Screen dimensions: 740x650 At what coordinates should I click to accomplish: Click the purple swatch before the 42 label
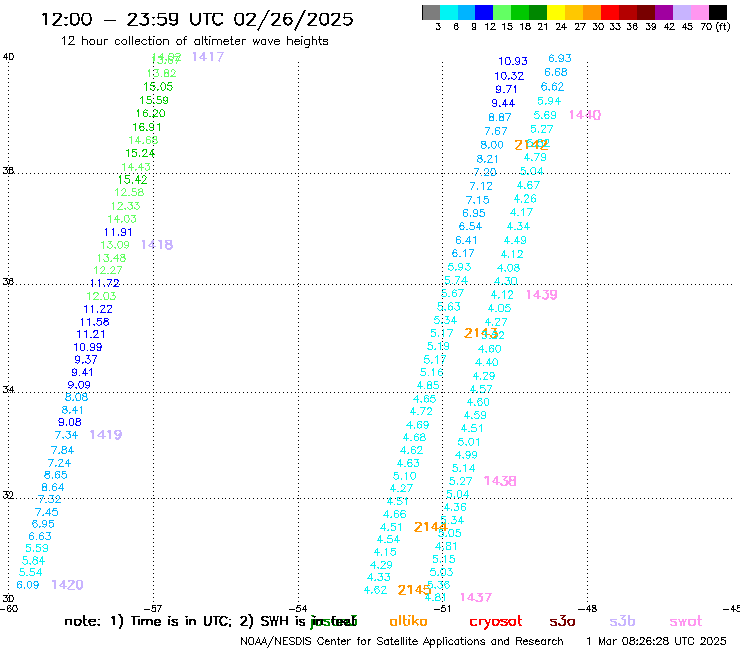pyautogui.click(x=664, y=12)
